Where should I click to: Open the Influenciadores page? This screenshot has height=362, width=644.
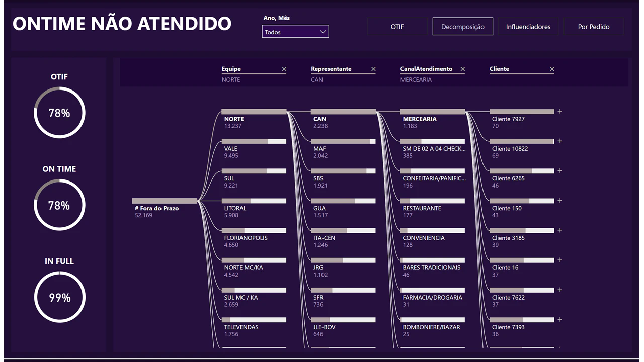point(528,27)
